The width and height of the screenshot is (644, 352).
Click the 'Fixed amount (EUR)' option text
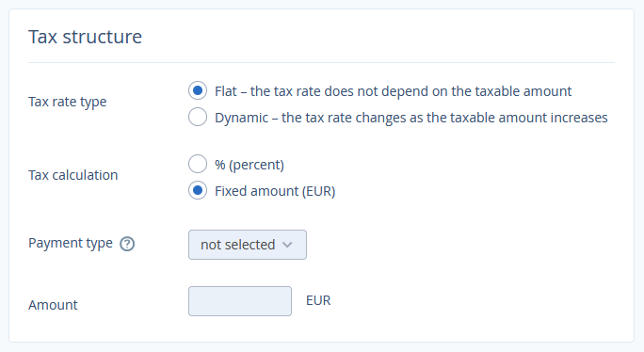click(x=275, y=191)
